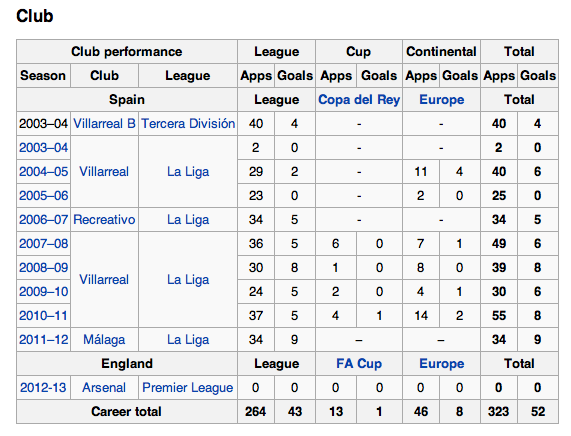Open the Europe link in the Spain row
This screenshot has height=436, width=571.
click(442, 100)
